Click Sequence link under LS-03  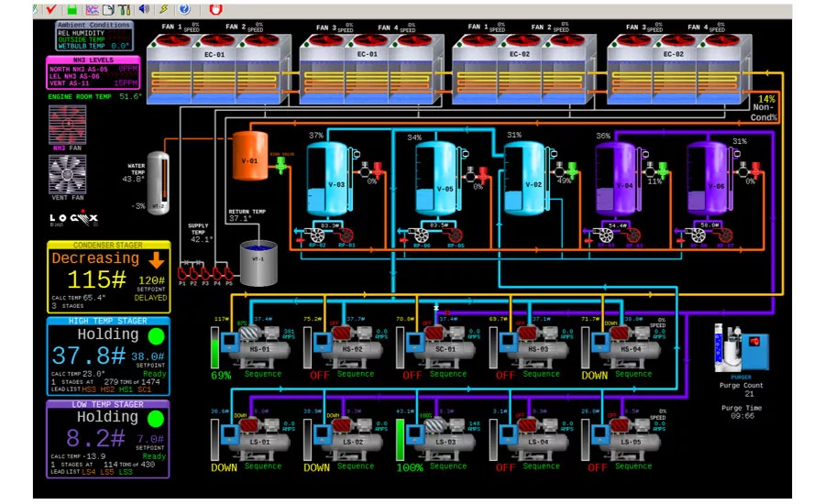coord(448,466)
